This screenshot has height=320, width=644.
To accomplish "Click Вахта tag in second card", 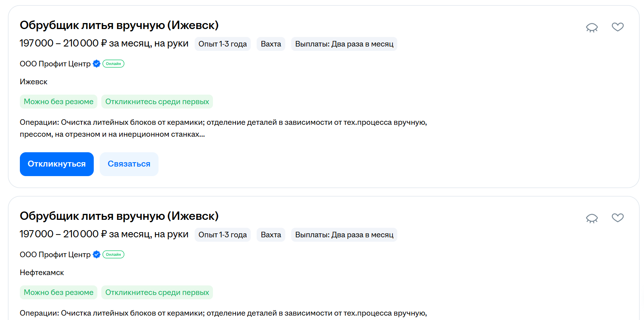I will 271,235.
